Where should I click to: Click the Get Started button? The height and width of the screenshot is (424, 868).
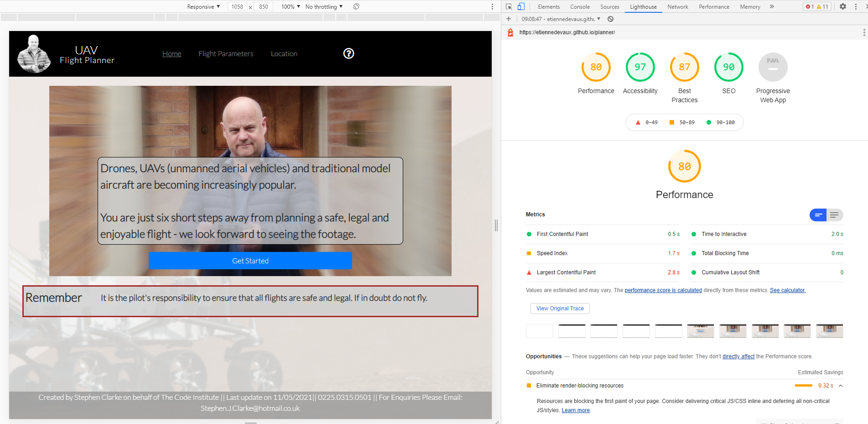(250, 261)
